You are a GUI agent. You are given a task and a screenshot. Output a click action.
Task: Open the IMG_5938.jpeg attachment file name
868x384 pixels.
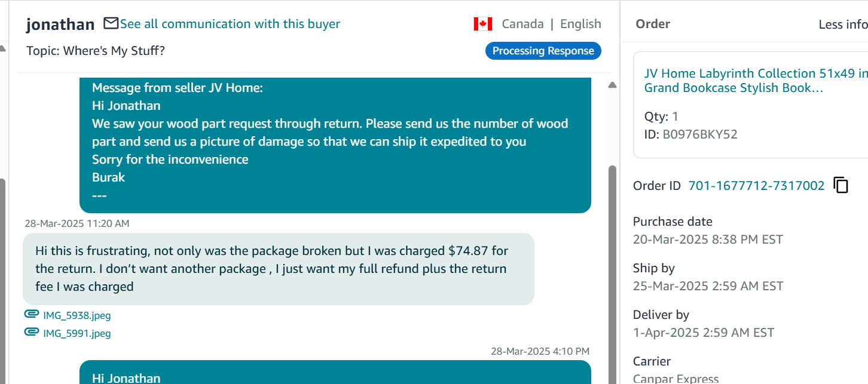77,315
